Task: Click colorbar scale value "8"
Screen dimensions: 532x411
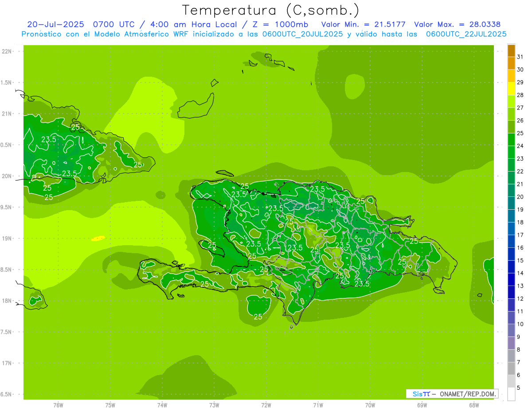Action: tap(519, 349)
